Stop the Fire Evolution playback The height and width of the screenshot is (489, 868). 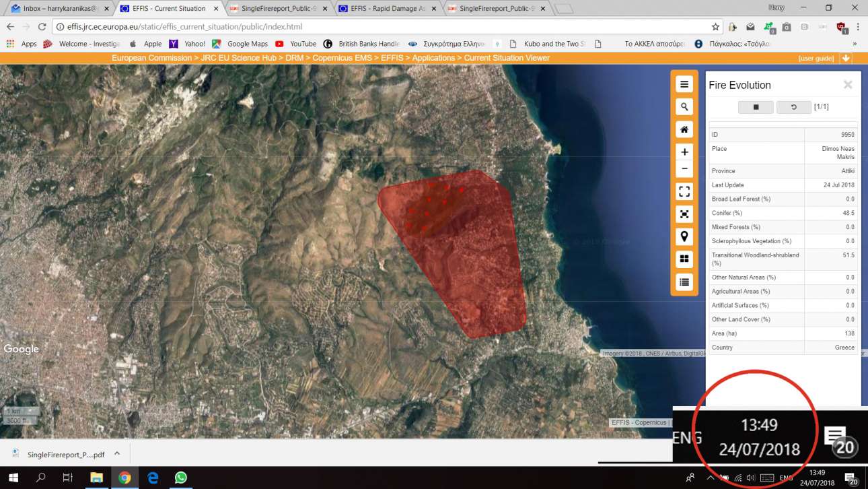pyautogui.click(x=756, y=107)
